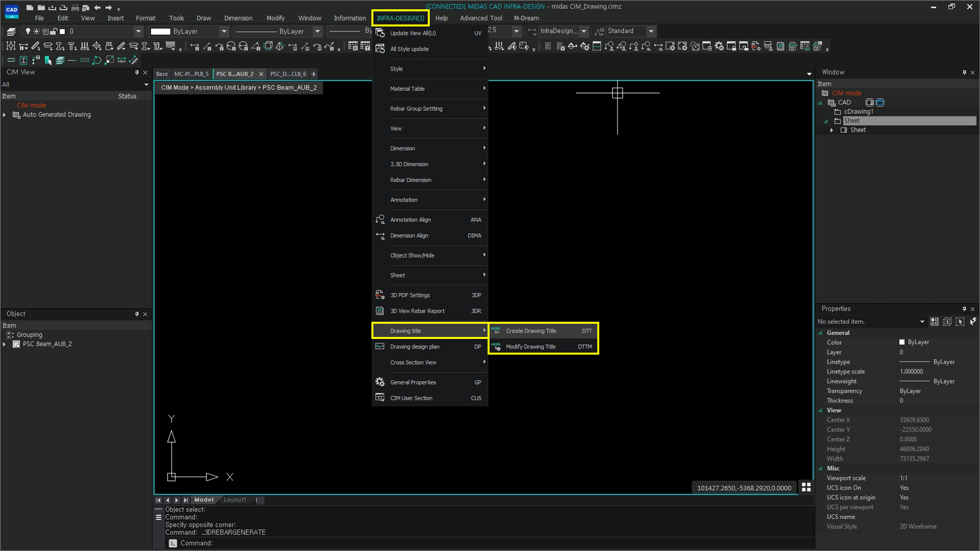The height and width of the screenshot is (551, 980).
Task: Close the PSC B...AUB_2 tab
Action: tap(261, 74)
